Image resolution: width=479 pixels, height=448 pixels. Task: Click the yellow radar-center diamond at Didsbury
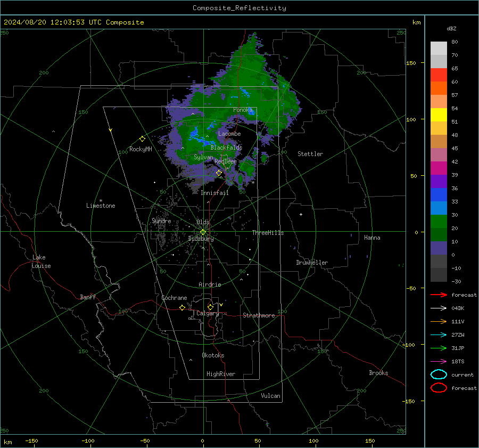click(203, 232)
